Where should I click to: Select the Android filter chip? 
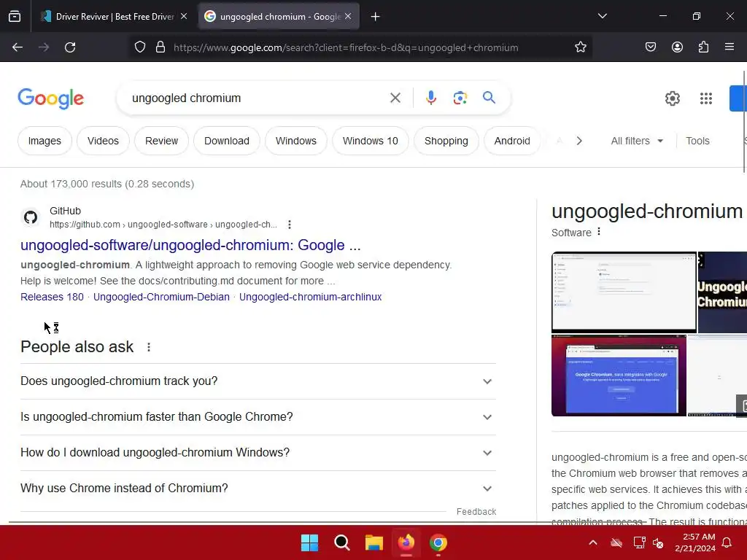[512, 141]
